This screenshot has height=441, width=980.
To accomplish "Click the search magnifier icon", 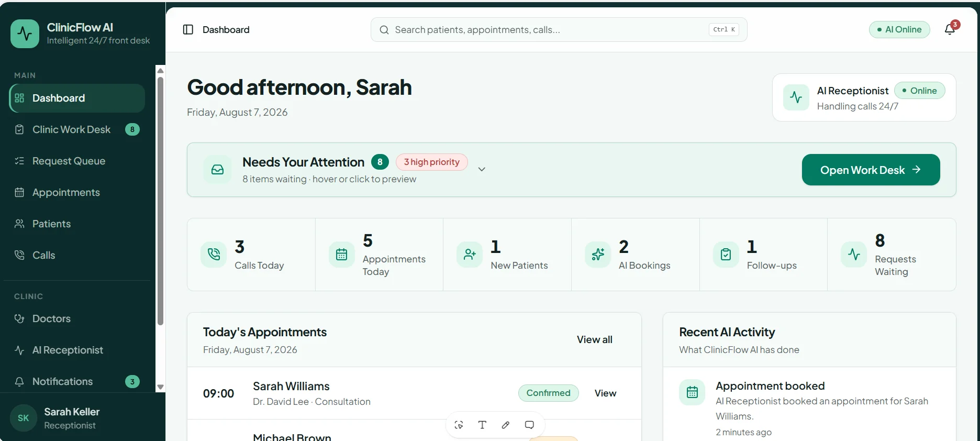I will click(x=384, y=30).
